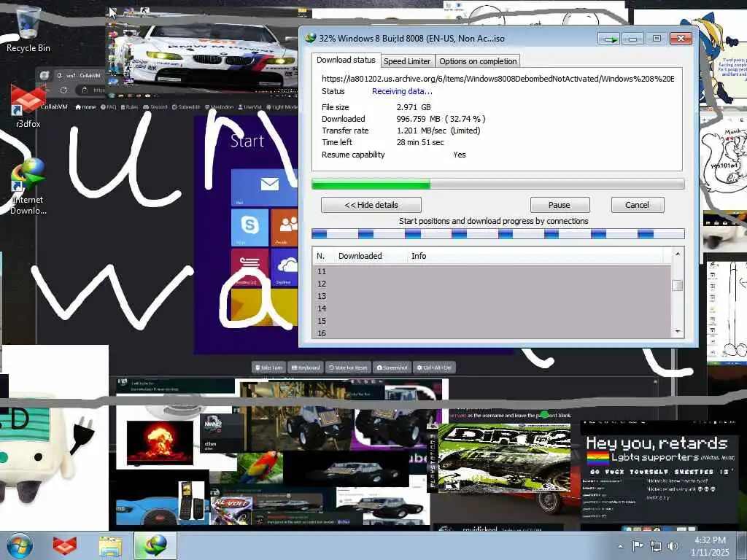Switch to the Speed Limiter tab
Screen dimensions: 747x560
coord(407,61)
